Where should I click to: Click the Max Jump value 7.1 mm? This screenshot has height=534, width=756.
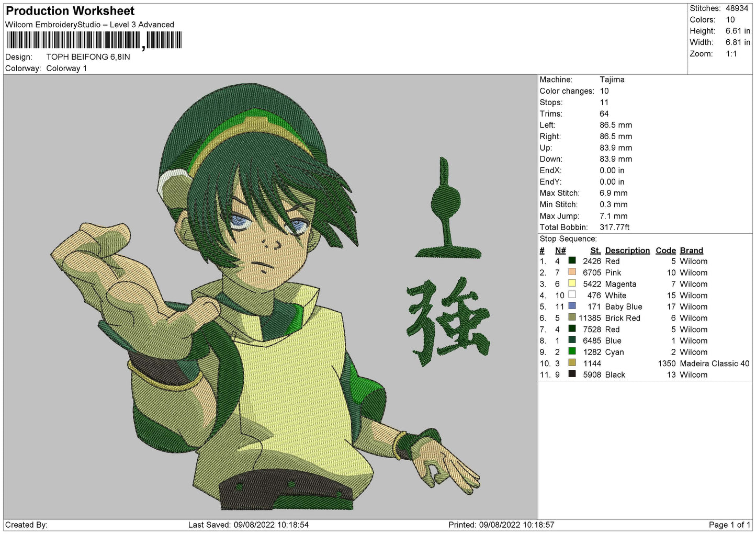[x=613, y=216]
